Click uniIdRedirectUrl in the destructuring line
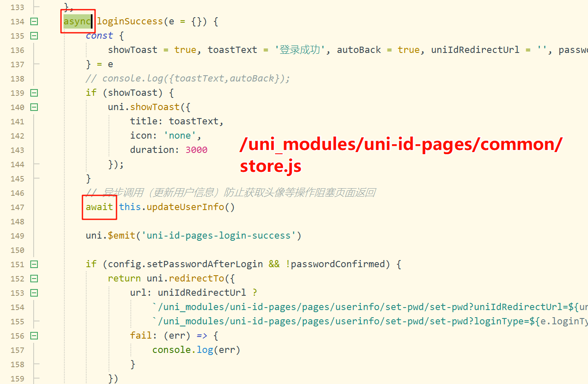This screenshot has width=588, height=384. coord(475,50)
